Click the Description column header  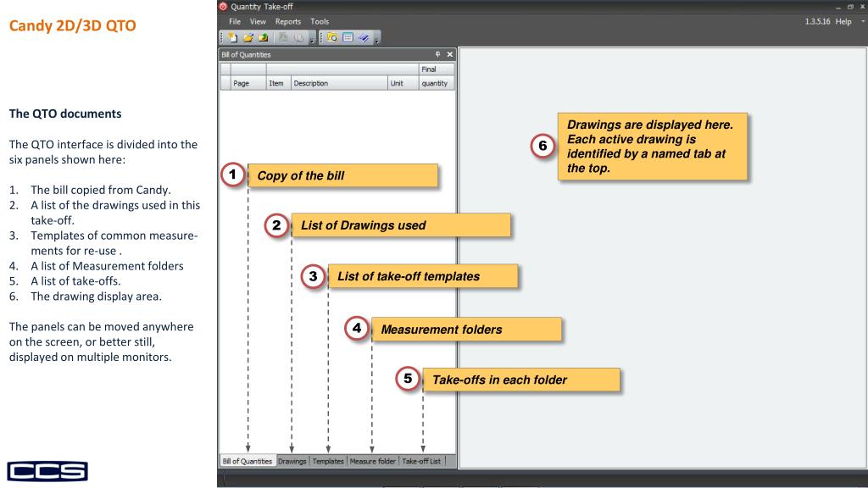[x=339, y=83]
